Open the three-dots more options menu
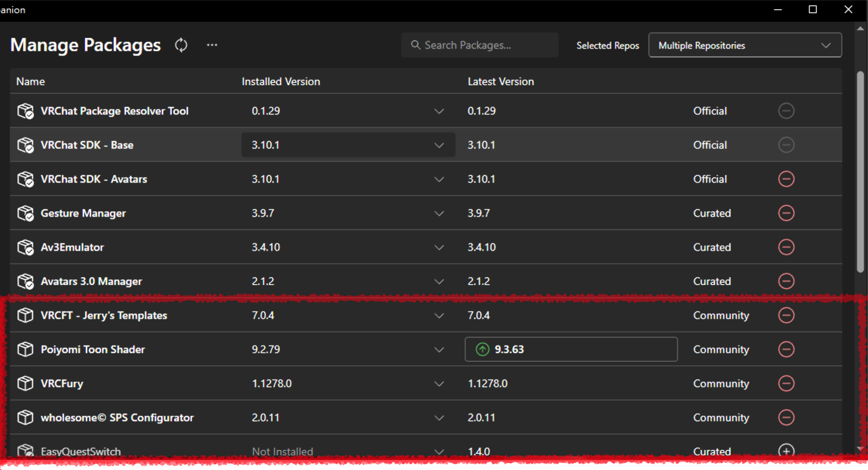The image size is (868, 470). [212, 45]
